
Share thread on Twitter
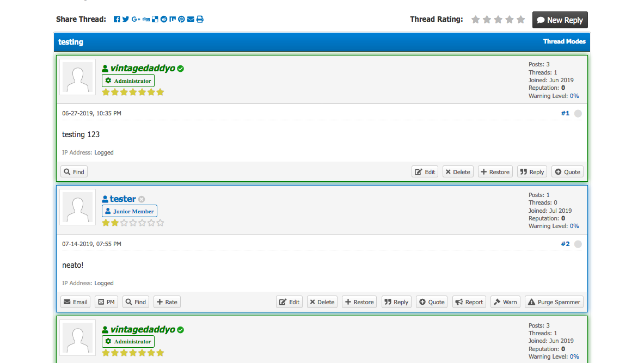[x=126, y=20]
